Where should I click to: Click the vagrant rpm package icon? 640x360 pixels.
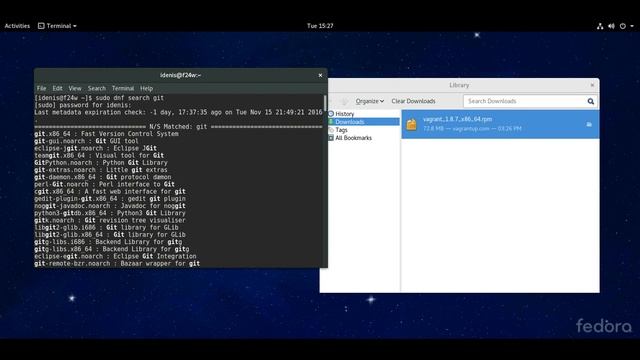[x=411, y=124]
